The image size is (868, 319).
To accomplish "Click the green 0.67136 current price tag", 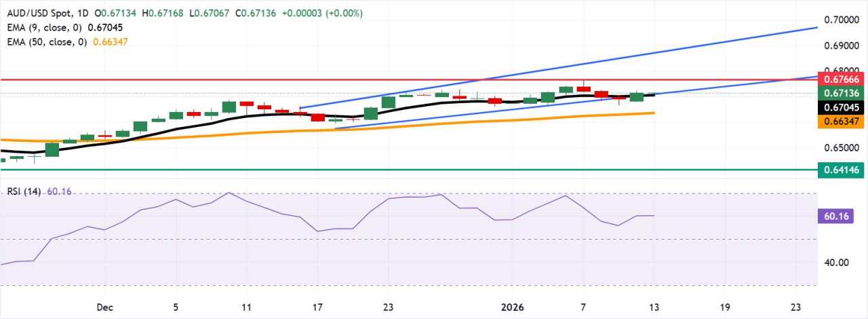I will 841,93.
